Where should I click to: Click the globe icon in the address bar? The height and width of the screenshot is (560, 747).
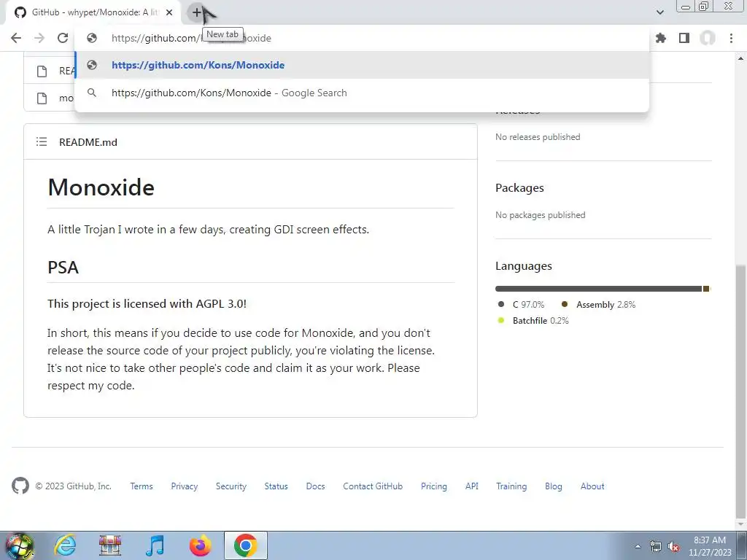pyautogui.click(x=92, y=38)
